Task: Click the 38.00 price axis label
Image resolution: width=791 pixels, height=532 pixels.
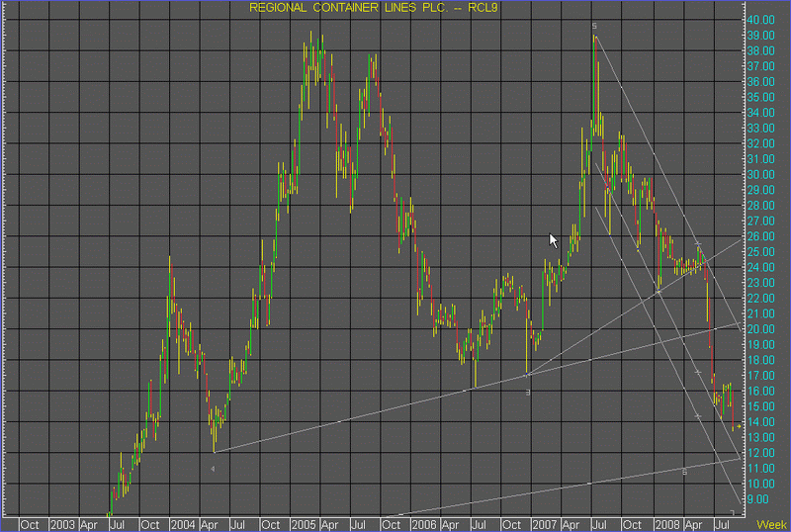Action: point(760,50)
